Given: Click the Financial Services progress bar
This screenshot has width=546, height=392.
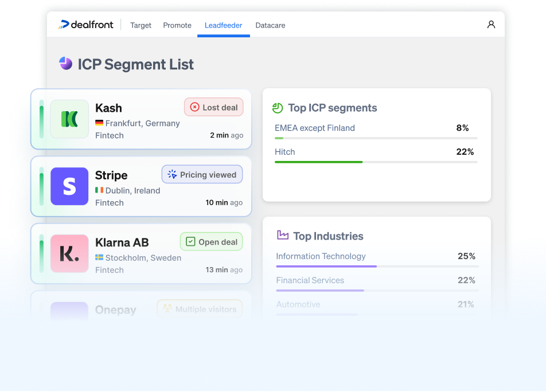Looking at the screenshot, I should click(x=377, y=291).
